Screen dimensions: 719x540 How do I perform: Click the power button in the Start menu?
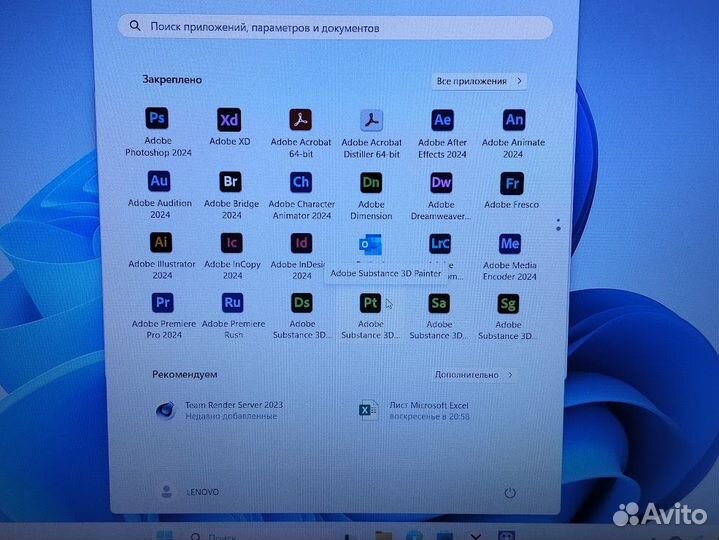point(510,493)
